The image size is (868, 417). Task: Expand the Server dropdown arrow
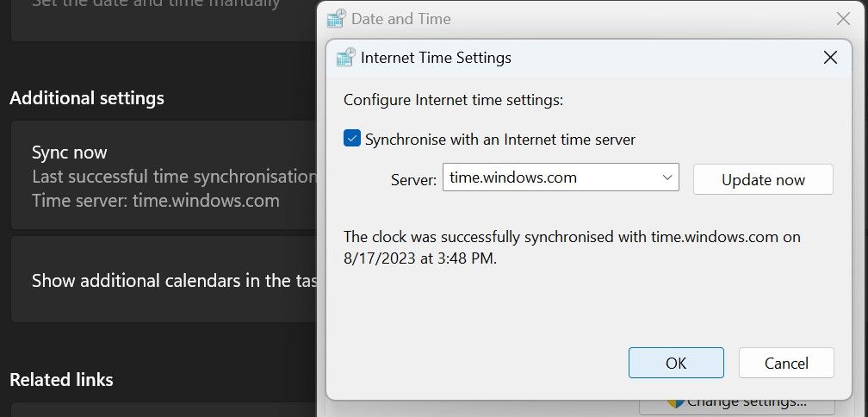click(667, 177)
